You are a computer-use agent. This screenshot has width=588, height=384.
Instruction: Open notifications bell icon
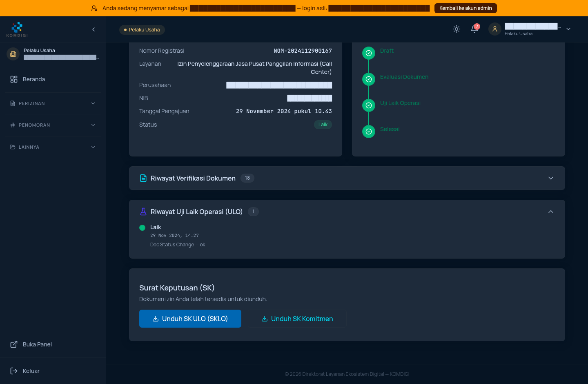(x=474, y=29)
